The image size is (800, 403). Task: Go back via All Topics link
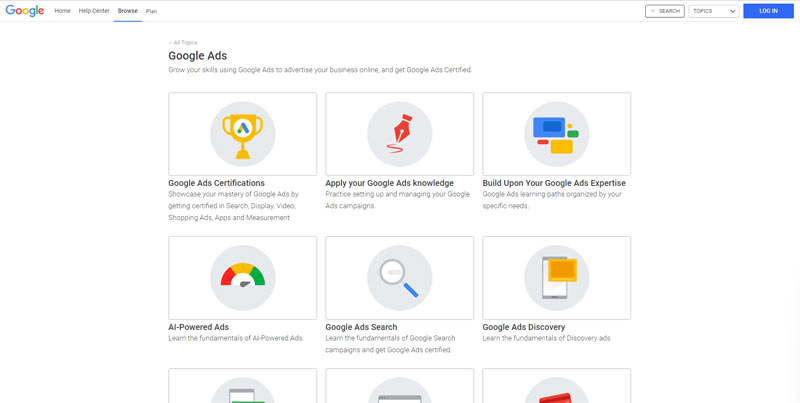pyautogui.click(x=183, y=43)
